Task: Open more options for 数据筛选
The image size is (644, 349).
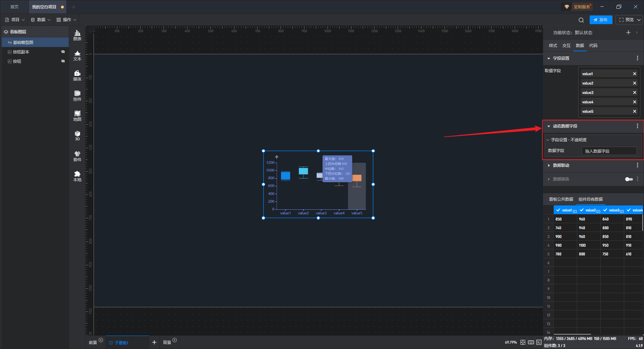Action: tap(637, 179)
